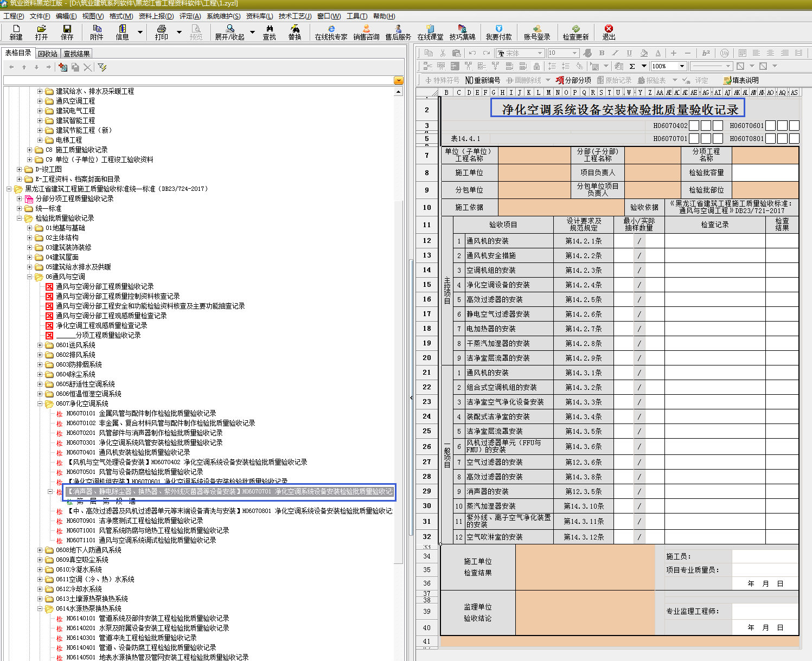Open the 文件(F) menu
812x661 pixels.
pos(40,16)
